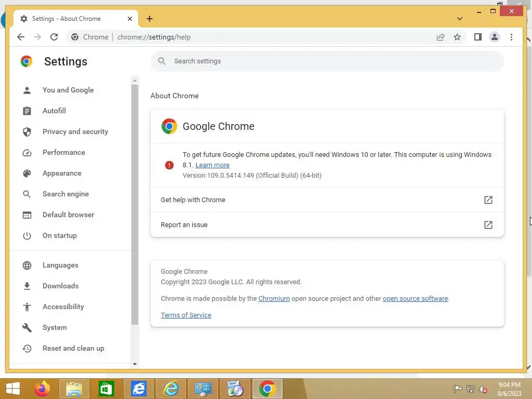Click sidebar scroll up arrow

click(x=135, y=81)
